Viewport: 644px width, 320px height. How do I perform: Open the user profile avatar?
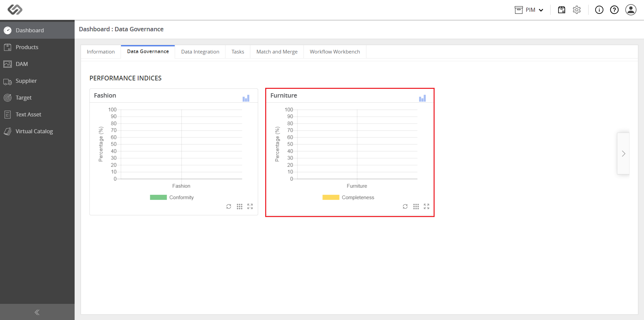[631, 10]
